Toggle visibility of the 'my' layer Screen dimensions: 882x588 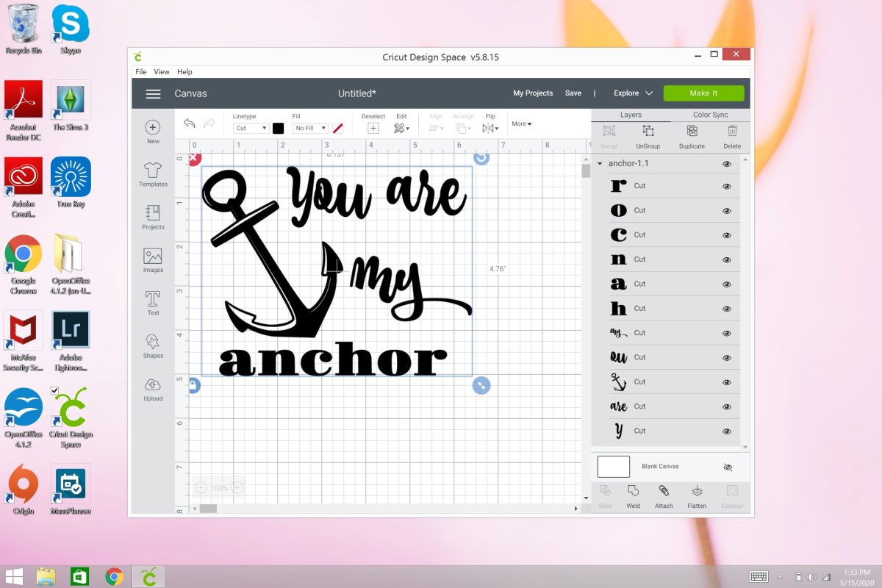click(x=727, y=333)
